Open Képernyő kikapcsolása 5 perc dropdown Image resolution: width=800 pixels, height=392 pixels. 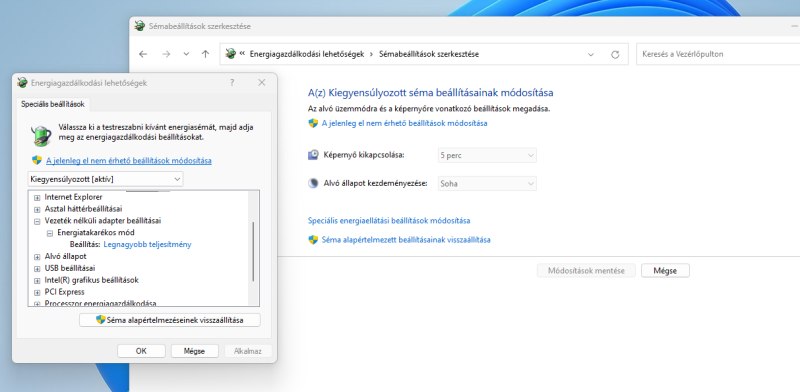click(x=487, y=155)
